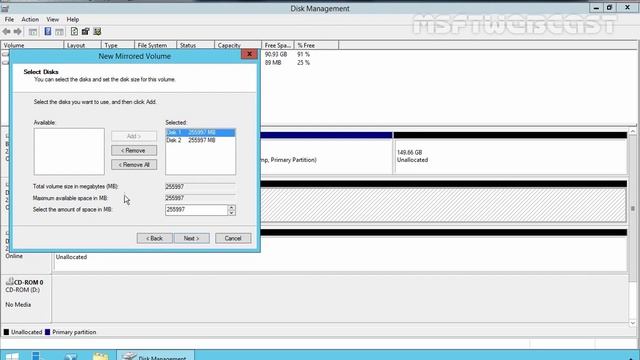Close the New Mirrored Volume dialog

[249, 54]
